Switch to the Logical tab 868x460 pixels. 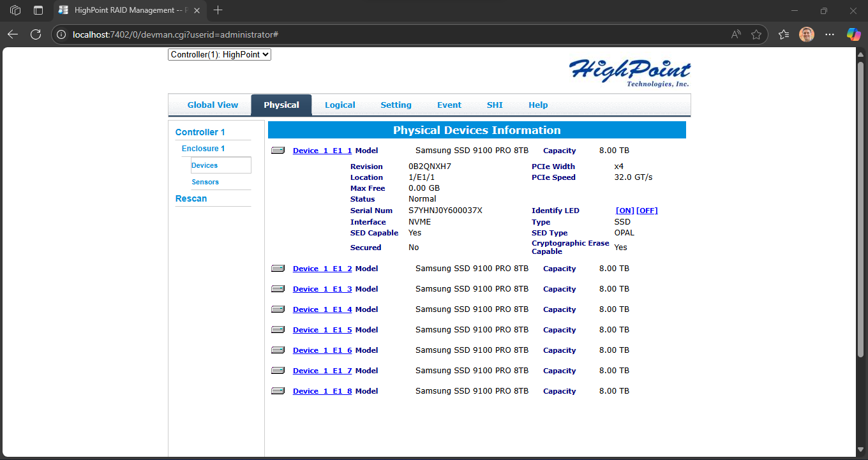[x=340, y=105]
